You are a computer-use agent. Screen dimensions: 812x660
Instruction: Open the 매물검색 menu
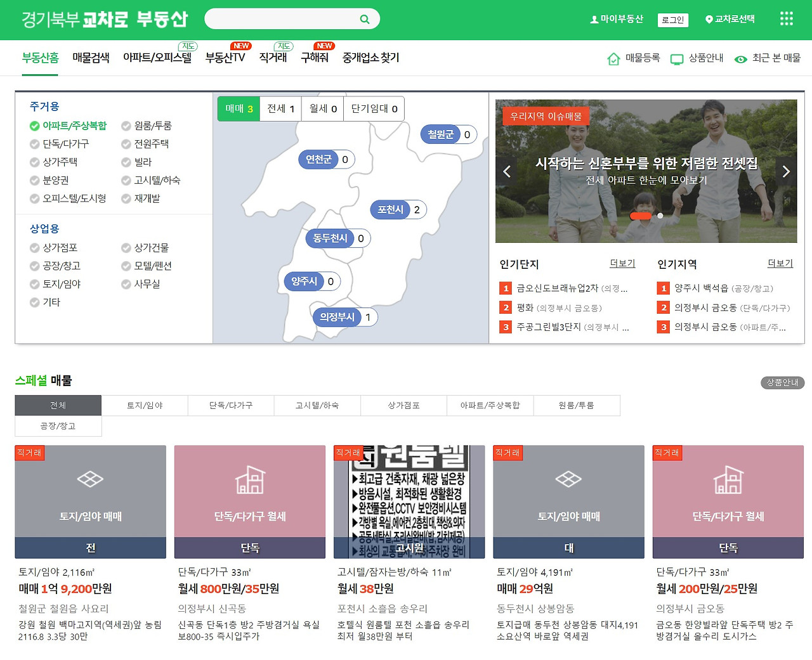(x=91, y=58)
